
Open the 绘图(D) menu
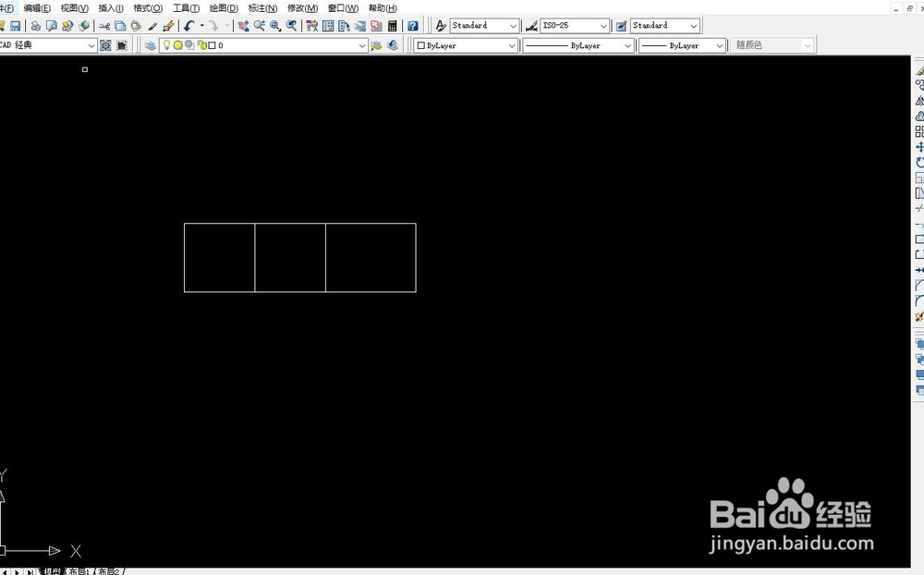tap(224, 8)
